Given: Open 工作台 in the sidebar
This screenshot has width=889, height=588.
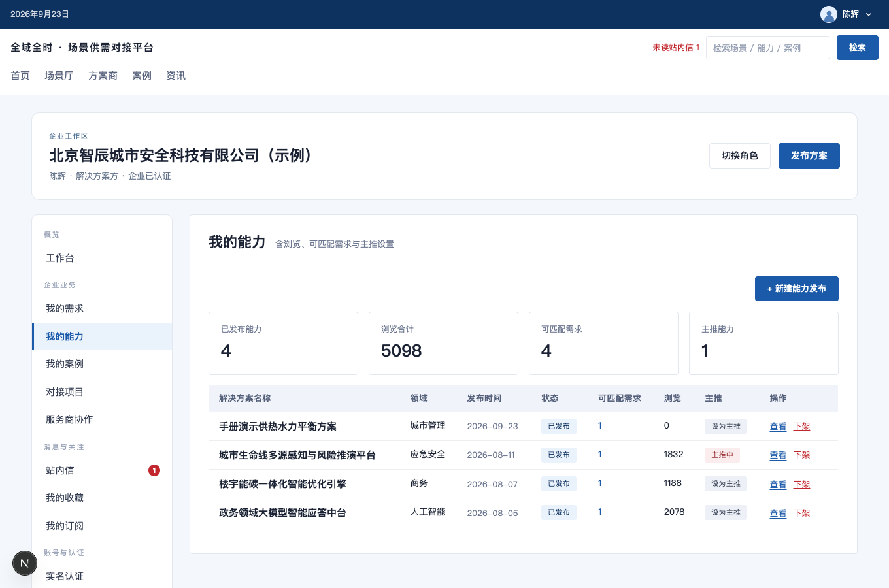Looking at the screenshot, I should 103,258.
